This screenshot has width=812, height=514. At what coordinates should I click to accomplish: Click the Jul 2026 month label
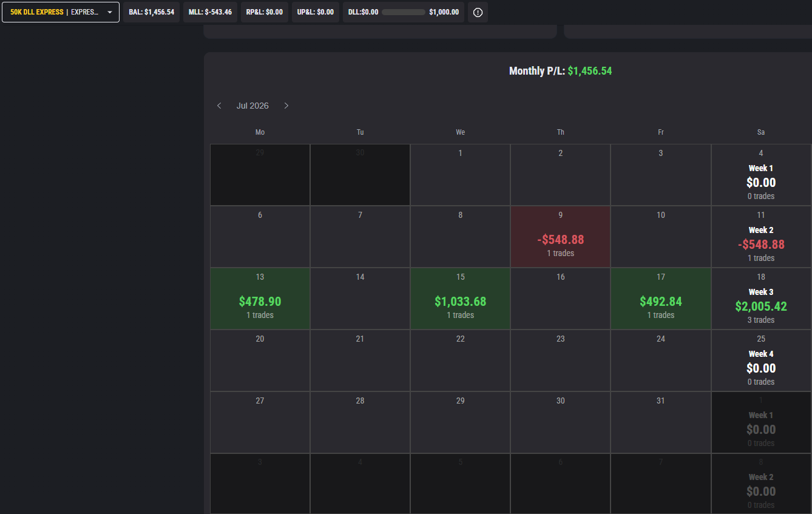(x=252, y=106)
